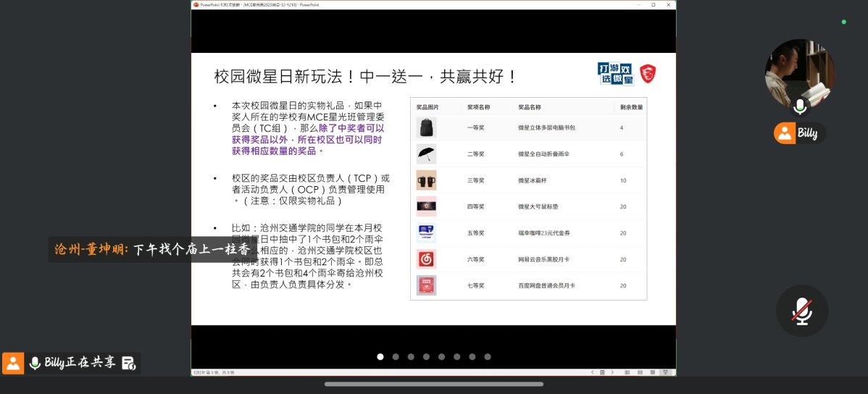
Task: Tap the green microphone icon in sharing bar
Action: point(35,363)
